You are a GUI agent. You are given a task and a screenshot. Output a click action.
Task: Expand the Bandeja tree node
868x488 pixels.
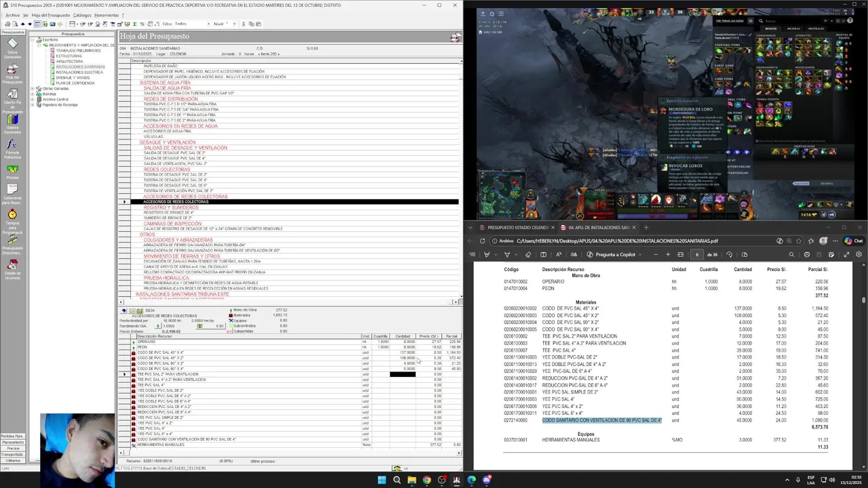[33, 94]
